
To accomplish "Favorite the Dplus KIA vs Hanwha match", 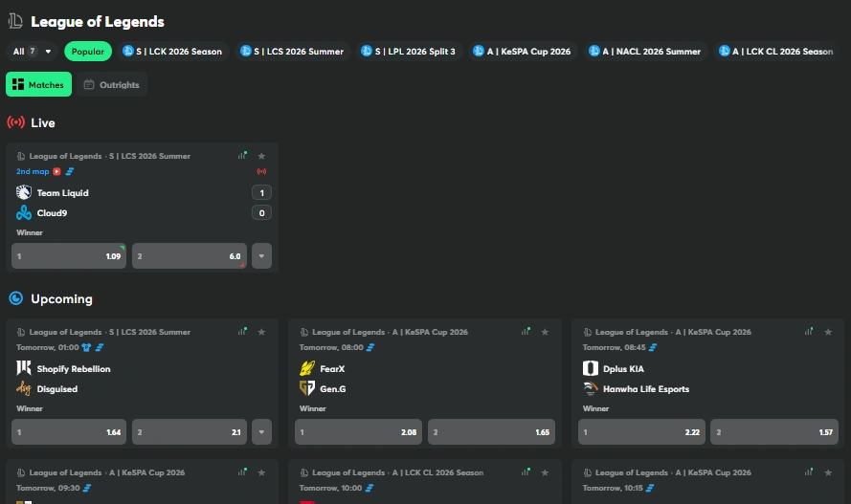I will pos(828,332).
